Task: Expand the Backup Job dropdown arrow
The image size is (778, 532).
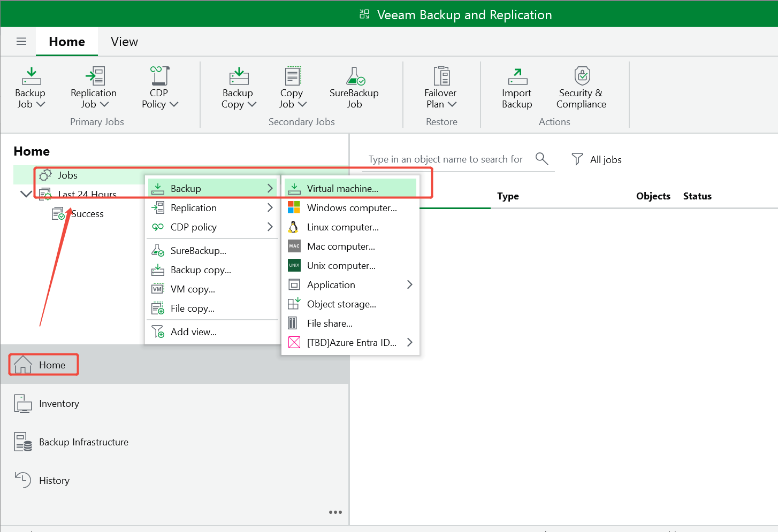Action: pyautogui.click(x=40, y=104)
